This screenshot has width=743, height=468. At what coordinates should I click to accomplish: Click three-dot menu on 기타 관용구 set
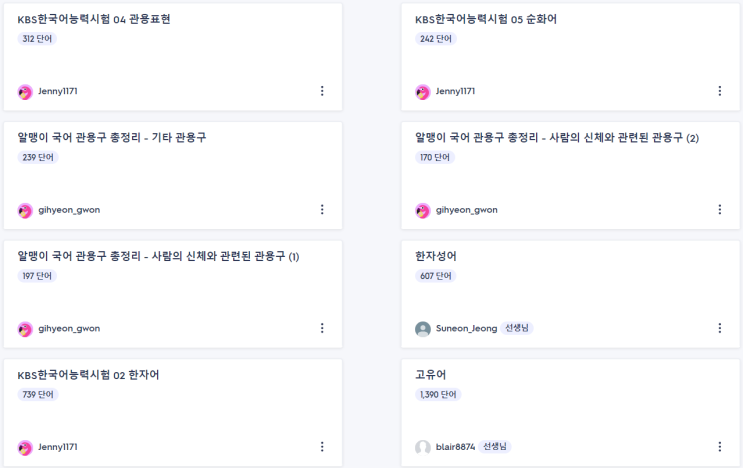coord(322,210)
